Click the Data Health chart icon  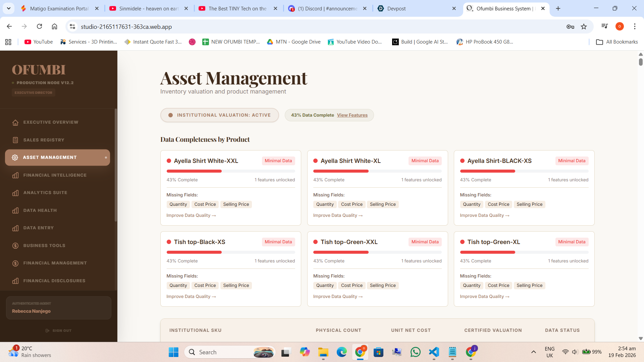coord(15,210)
